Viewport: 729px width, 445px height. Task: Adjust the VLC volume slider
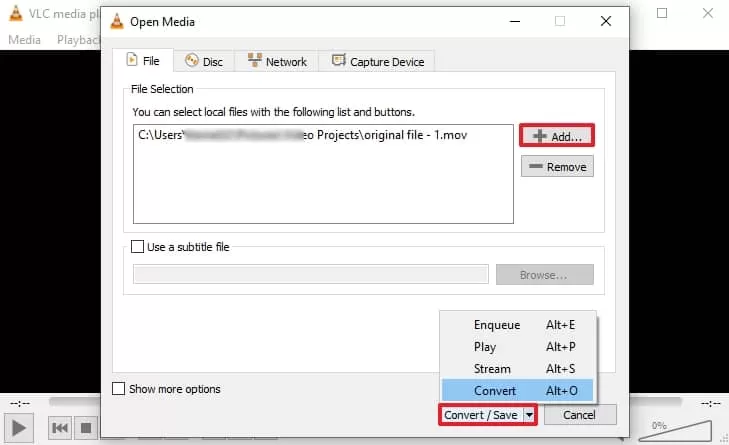pos(676,431)
